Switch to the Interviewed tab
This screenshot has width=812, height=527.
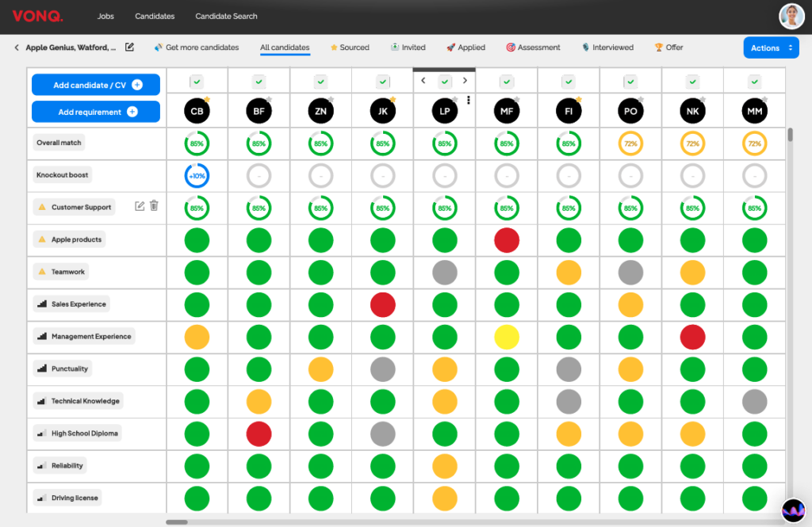coord(607,48)
